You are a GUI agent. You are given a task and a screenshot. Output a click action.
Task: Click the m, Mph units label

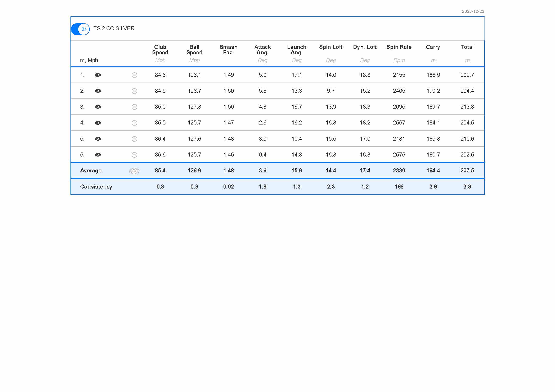coord(89,60)
